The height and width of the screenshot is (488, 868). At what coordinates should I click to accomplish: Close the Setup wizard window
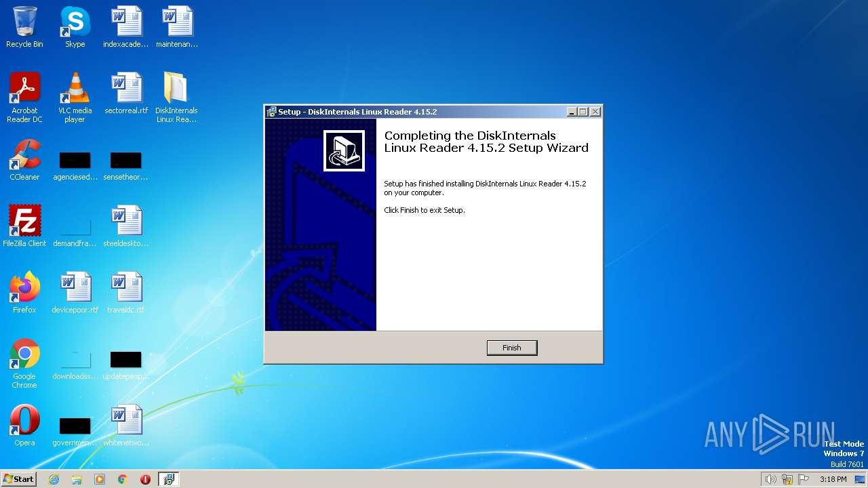(595, 112)
